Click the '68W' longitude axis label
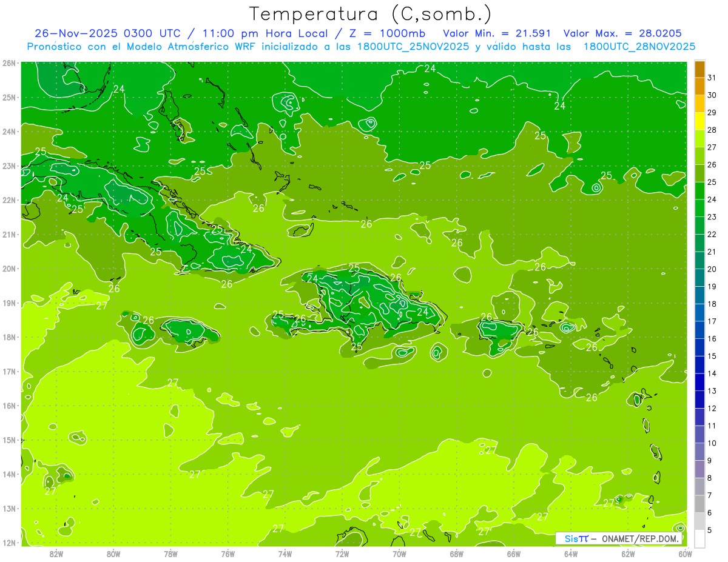 (x=457, y=554)
